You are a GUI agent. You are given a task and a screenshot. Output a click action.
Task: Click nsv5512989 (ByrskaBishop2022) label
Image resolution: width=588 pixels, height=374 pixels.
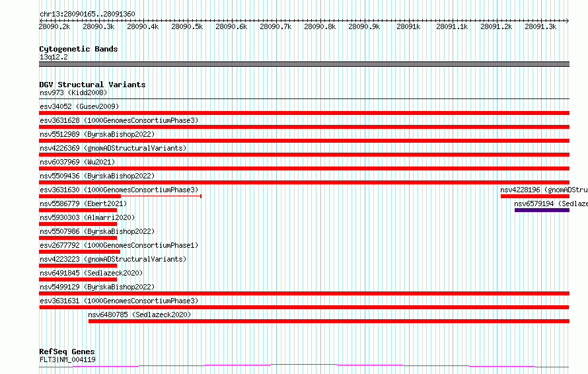tap(97, 134)
